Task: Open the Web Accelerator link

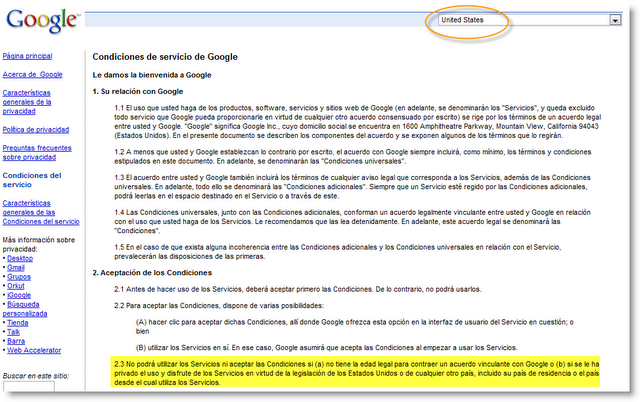Action: tap(34, 350)
